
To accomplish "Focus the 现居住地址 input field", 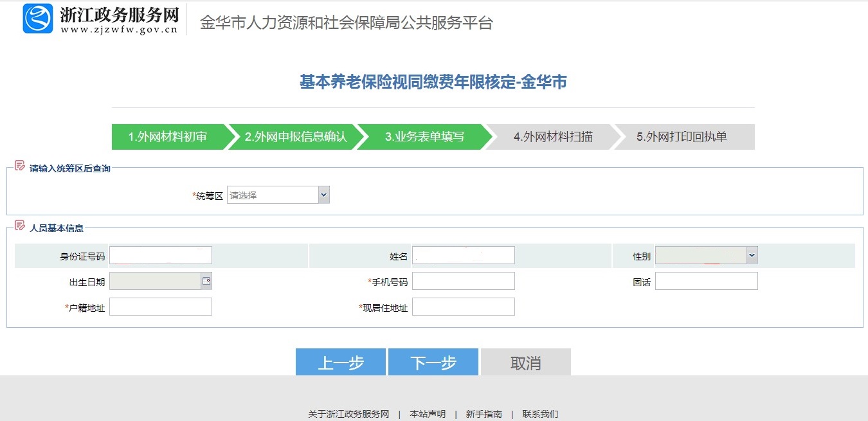I will 464,307.
